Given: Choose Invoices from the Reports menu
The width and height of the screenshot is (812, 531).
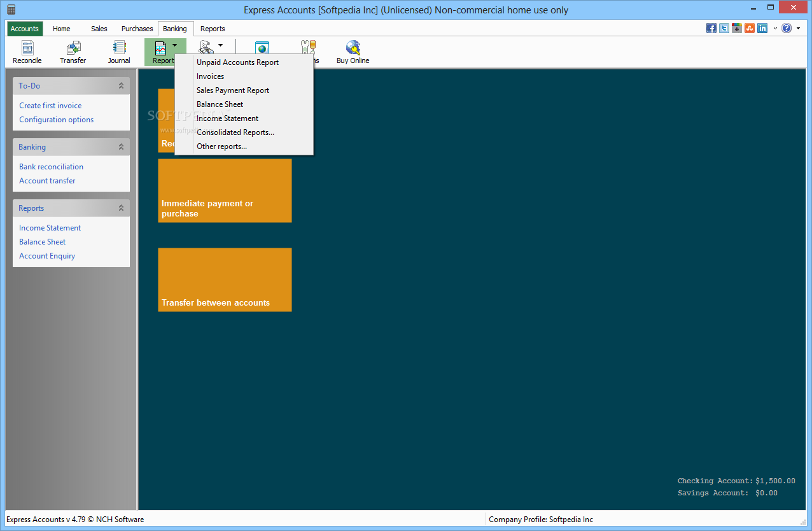Looking at the screenshot, I should [x=244, y=76].
